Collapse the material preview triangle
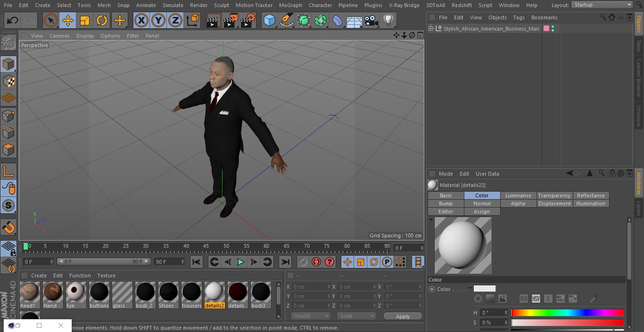 pyautogui.click(x=431, y=220)
